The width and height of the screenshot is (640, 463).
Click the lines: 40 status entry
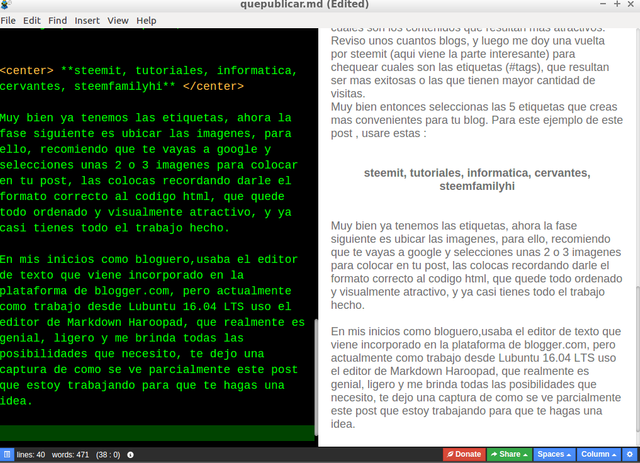pos(31,454)
